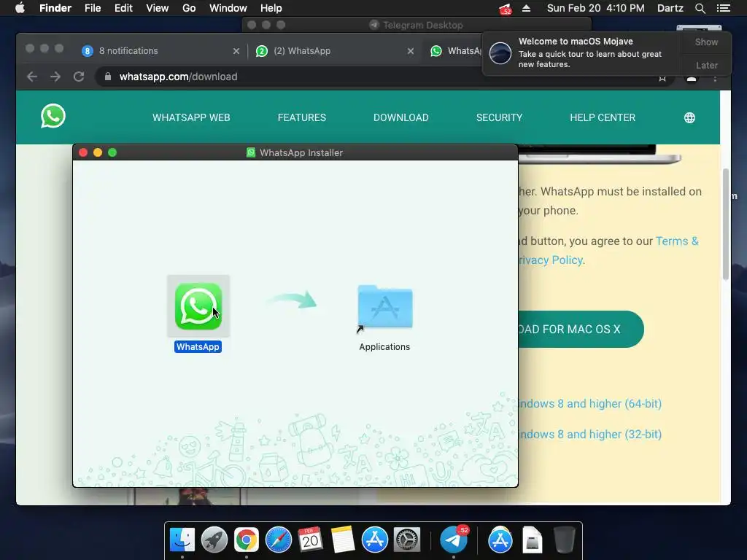
Task: Open Go menu
Action: point(189,8)
